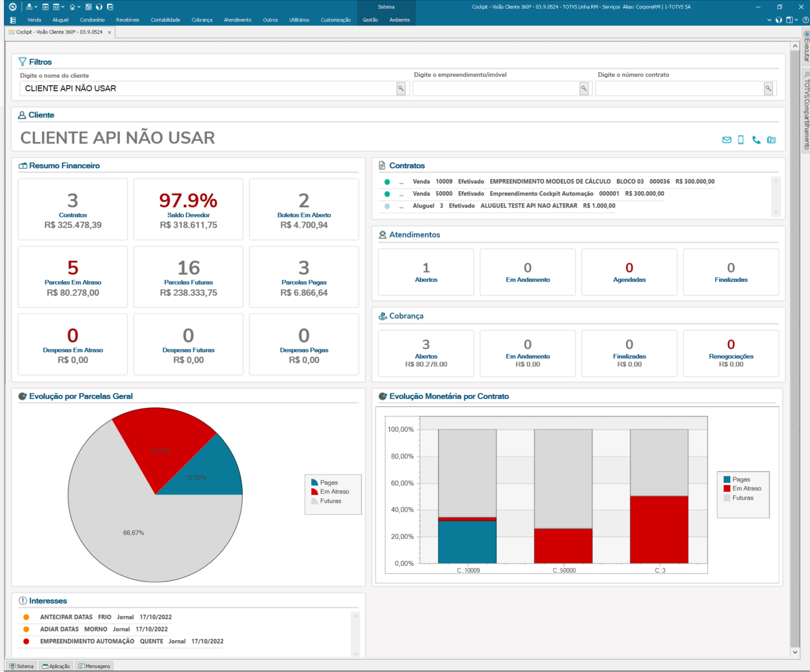Expand the home icon dropdown in quick toolbar
810x672 pixels.
pyautogui.click(x=79, y=7)
